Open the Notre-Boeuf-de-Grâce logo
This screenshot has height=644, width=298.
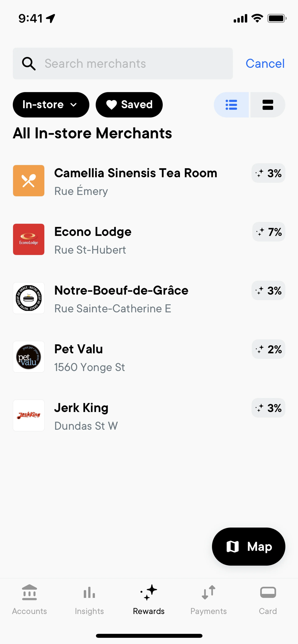tap(29, 298)
